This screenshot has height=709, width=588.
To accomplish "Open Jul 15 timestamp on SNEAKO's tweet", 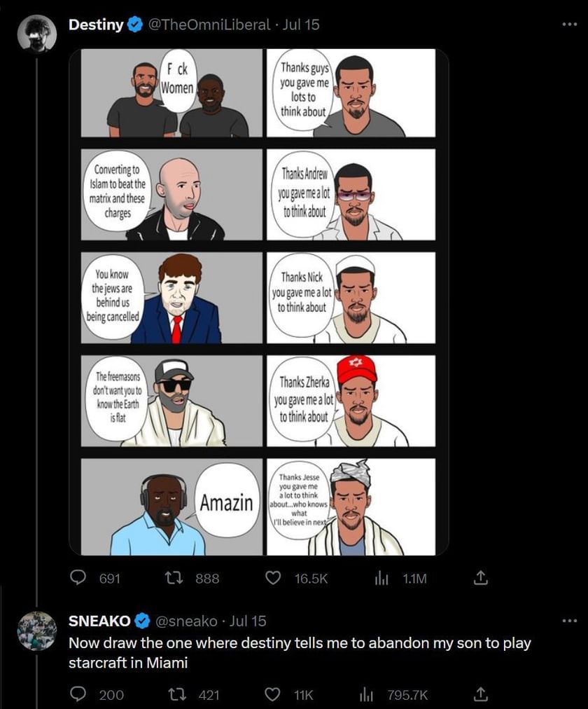I will 248,621.
